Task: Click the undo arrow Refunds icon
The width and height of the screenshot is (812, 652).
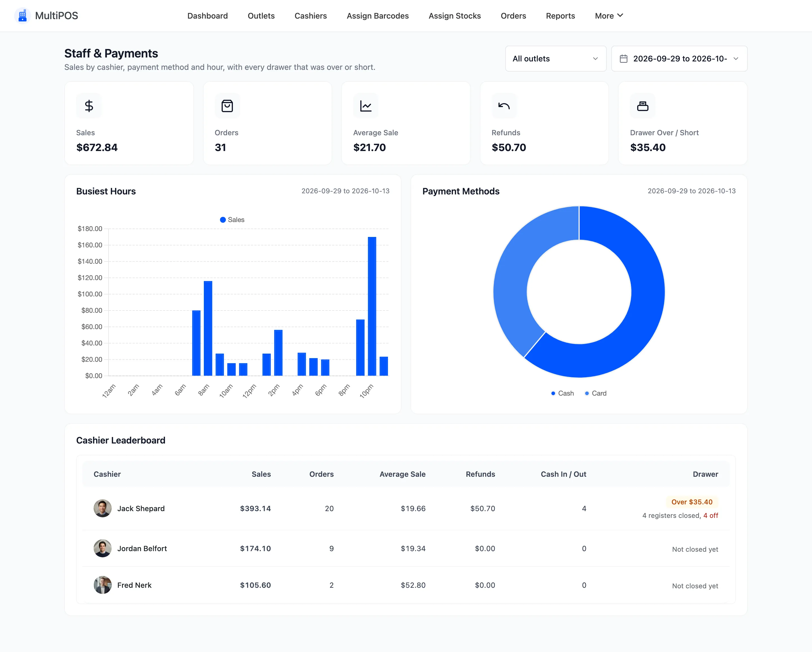Action: point(504,106)
